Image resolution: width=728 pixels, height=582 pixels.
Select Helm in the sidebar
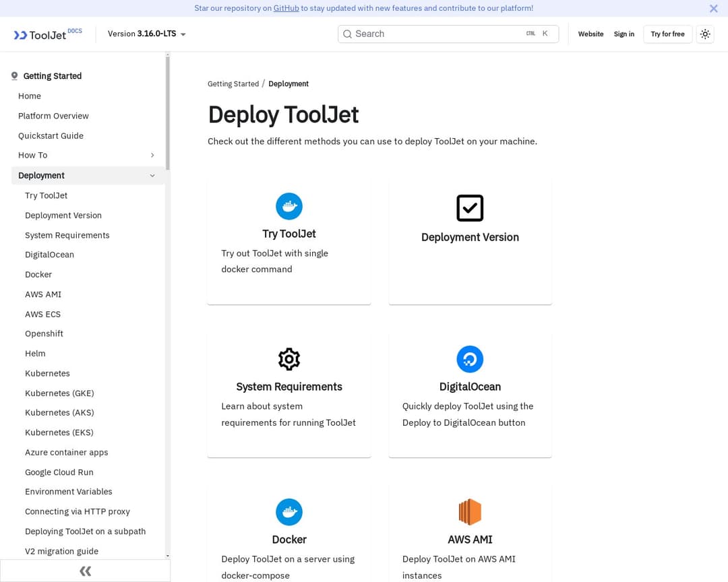(35, 354)
